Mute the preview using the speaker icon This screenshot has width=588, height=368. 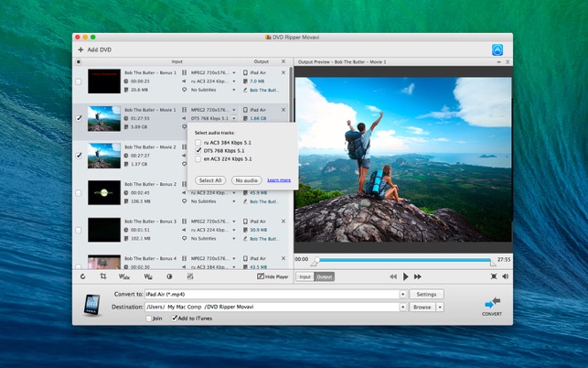pyautogui.click(x=506, y=276)
